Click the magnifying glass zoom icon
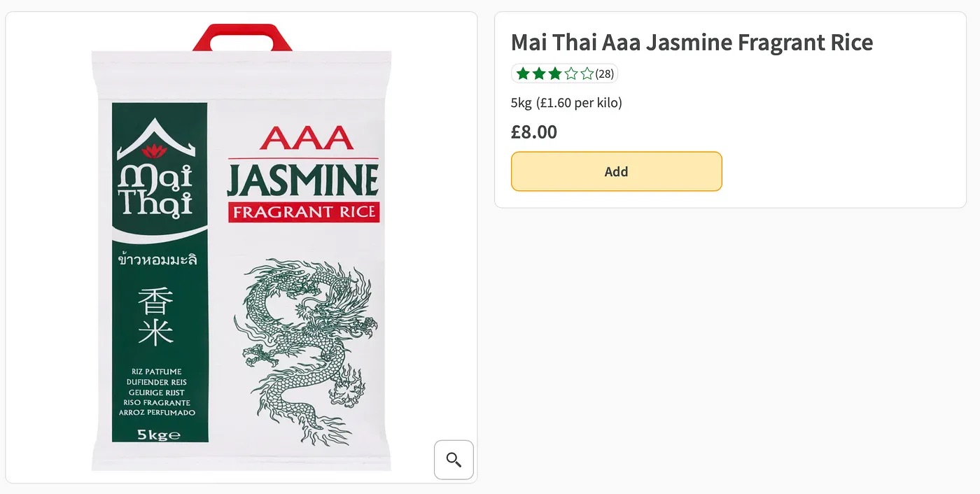Screen dimensions: 980x494 tap(454, 460)
